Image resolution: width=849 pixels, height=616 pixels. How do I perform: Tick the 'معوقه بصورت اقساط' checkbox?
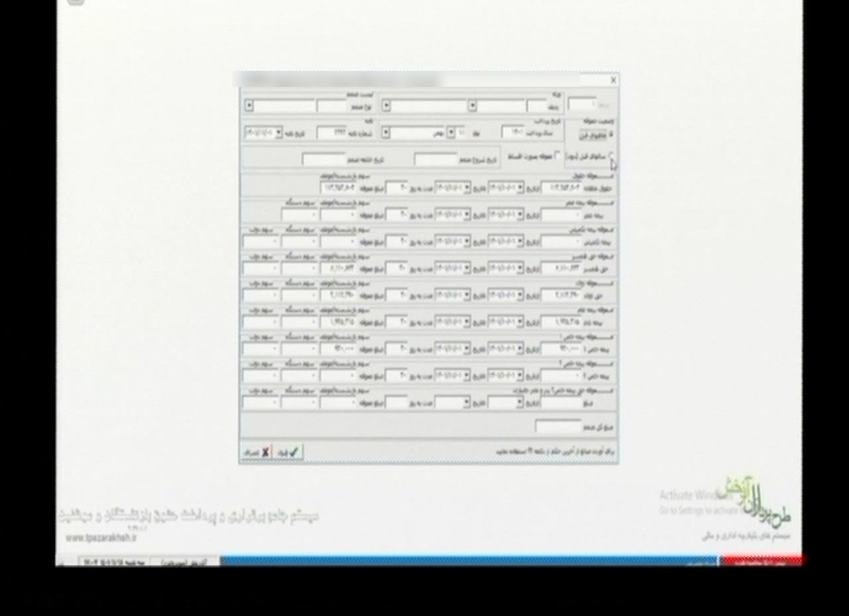[556, 156]
